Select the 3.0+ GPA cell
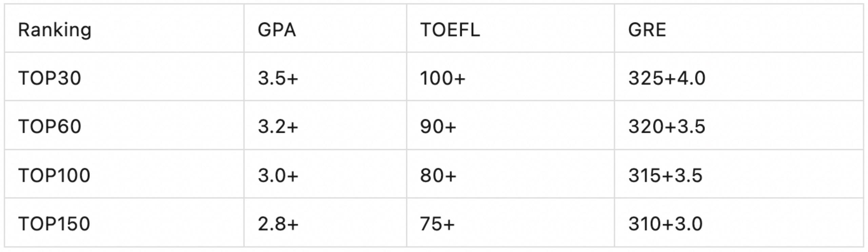868x252 pixels. click(x=278, y=175)
